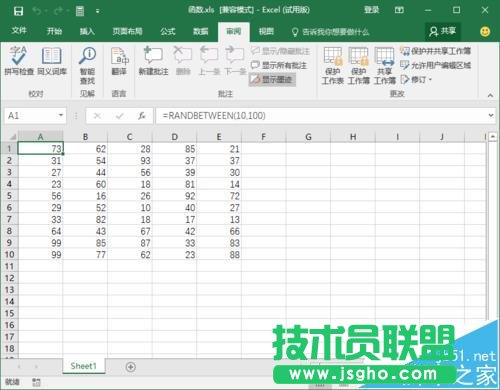Image resolution: width=500 pixels, height=390 pixels.
Task: Click the Save icon in quick access toolbar
Action: (18, 11)
